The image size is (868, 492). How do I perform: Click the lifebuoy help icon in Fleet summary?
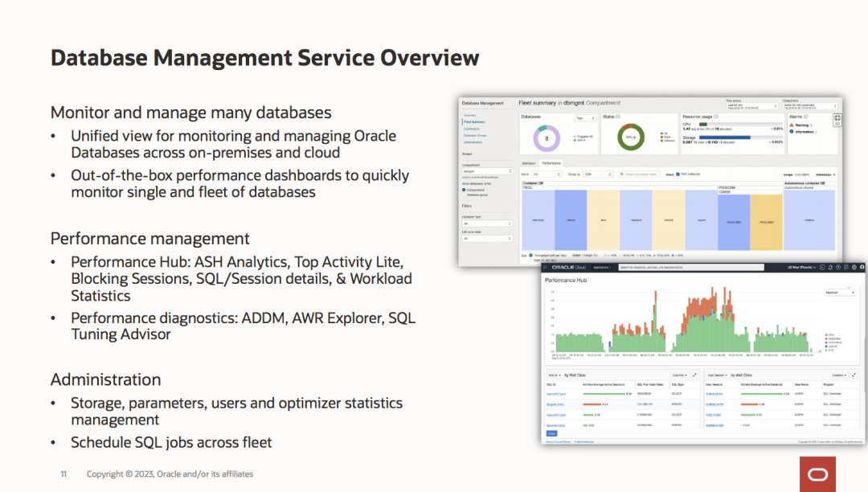click(x=837, y=117)
